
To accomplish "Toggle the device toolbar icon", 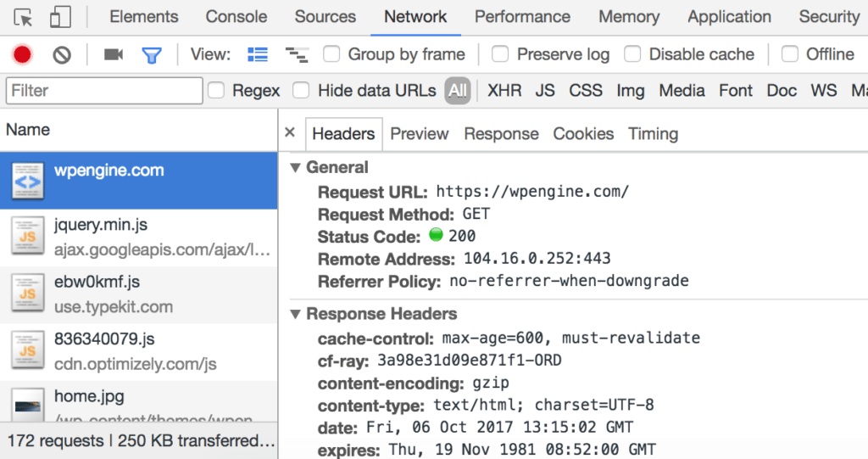I will pyautogui.click(x=60, y=17).
